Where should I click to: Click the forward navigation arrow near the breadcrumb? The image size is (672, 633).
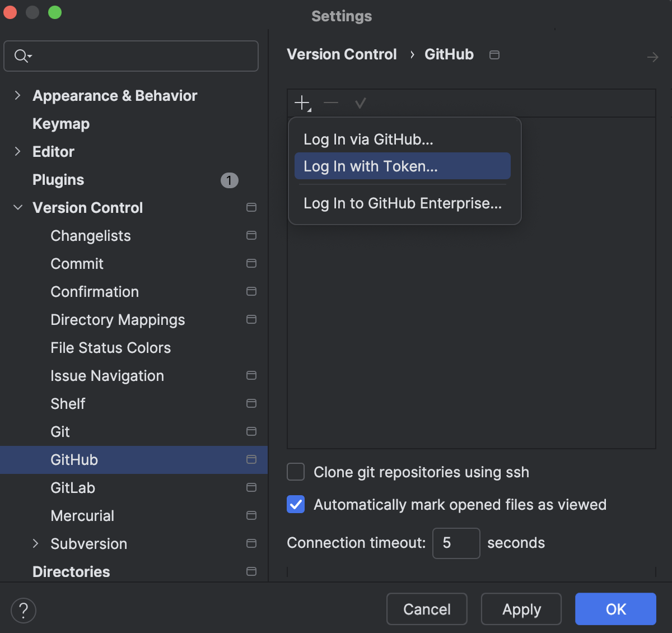click(652, 57)
